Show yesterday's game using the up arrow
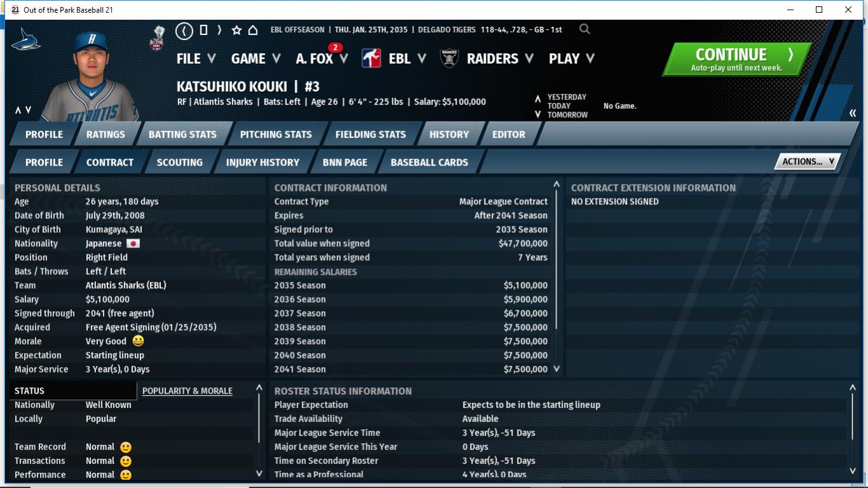The width and height of the screenshot is (868, 488). [x=538, y=99]
